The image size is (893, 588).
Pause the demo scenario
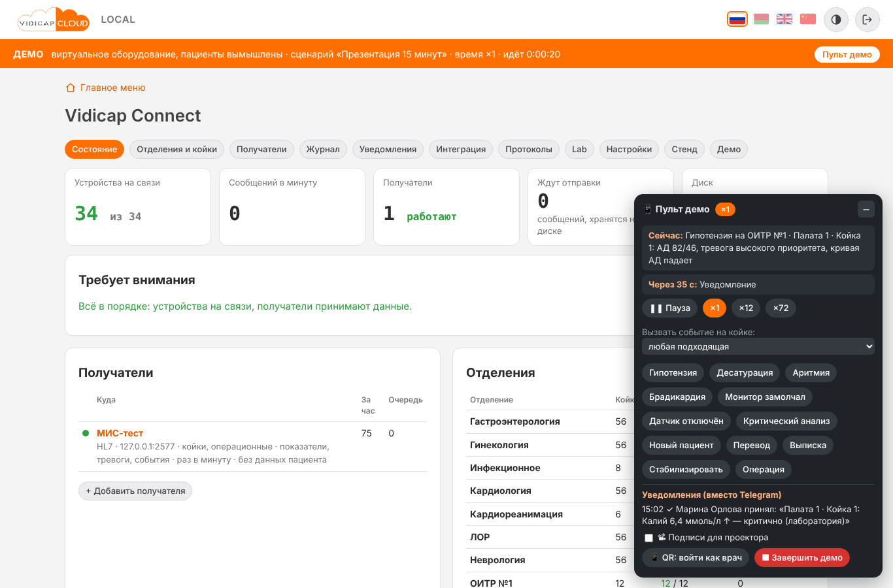pos(670,308)
